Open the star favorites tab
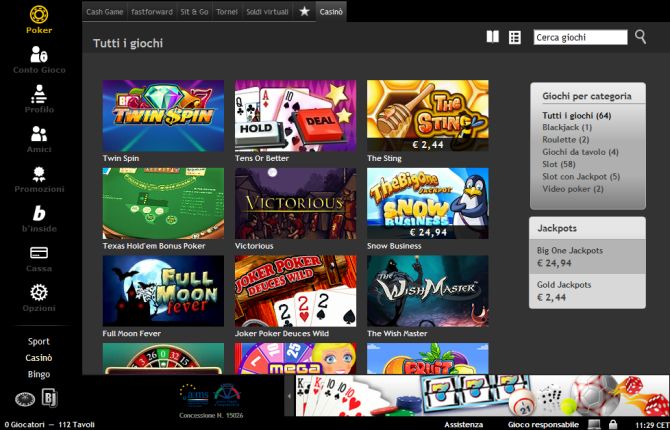The image size is (670, 430). (304, 12)
